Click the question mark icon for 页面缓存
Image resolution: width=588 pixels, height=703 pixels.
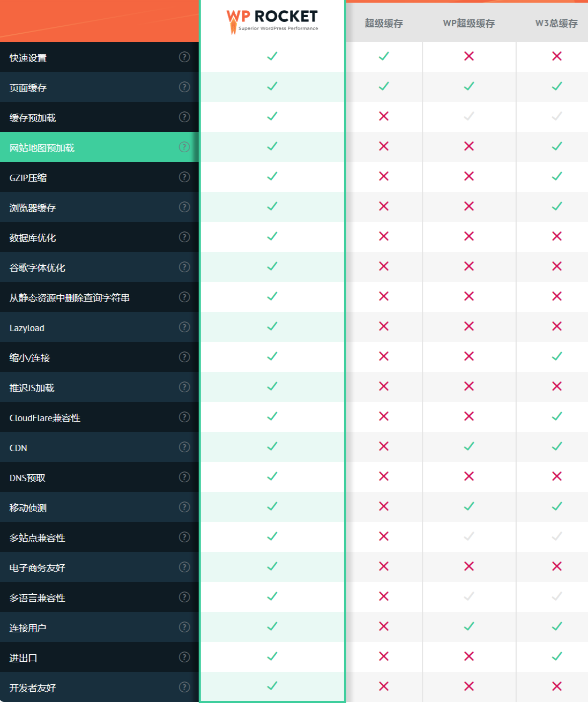(184, 87)
